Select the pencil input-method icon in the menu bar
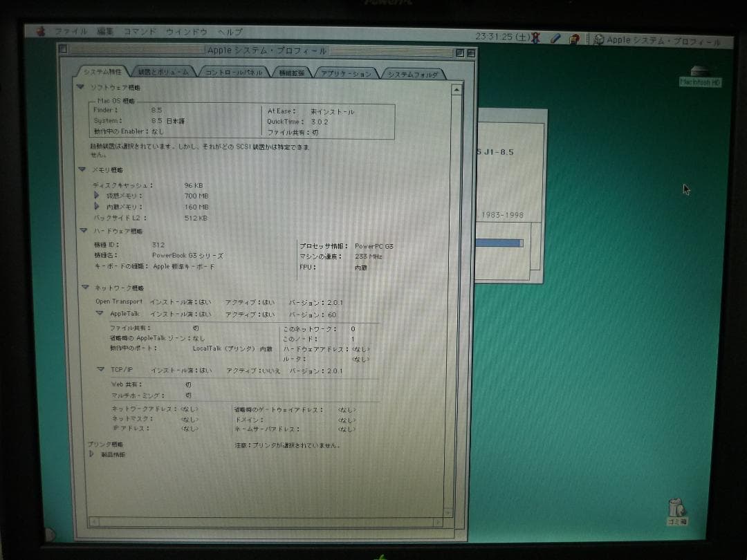The image size is (747, 560). 556,39
